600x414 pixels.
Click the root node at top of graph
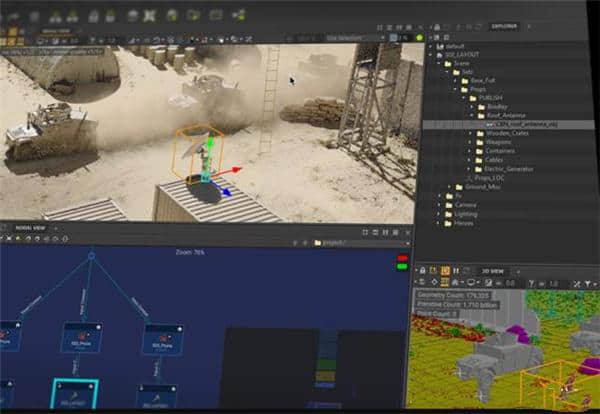tap(91, 256)
